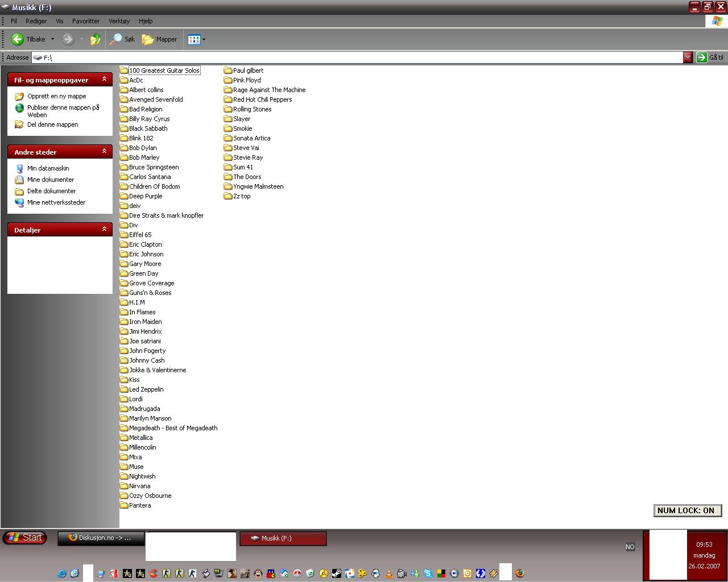The width and height of the screenshot is (728, 582).
Task: Select the Children Of Bodom folder icon
Action: click(x=124, y=186)
